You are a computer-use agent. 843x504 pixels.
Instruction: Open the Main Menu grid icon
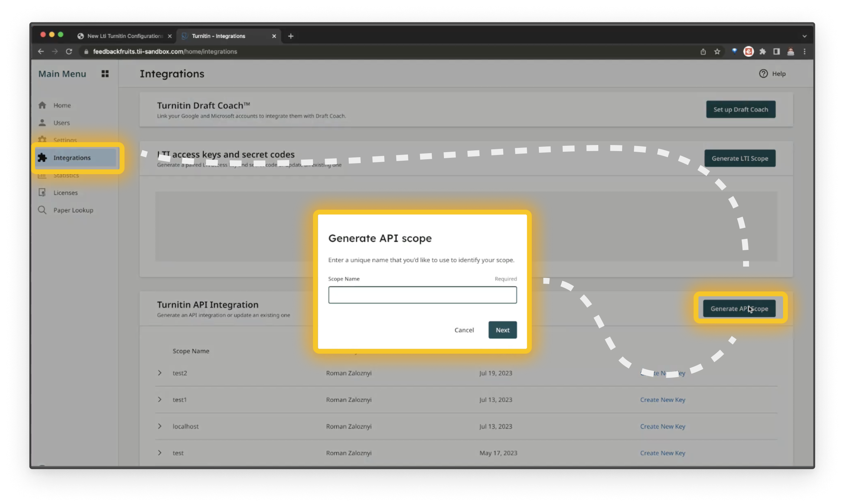[x=105, y=74]
